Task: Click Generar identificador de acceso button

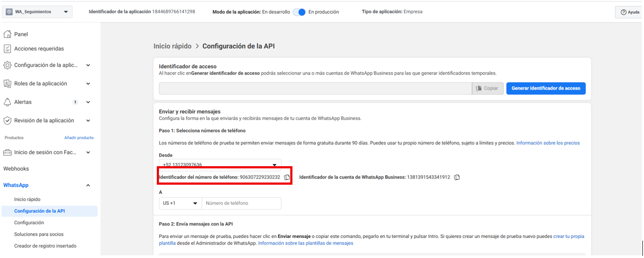Action: 545,88
